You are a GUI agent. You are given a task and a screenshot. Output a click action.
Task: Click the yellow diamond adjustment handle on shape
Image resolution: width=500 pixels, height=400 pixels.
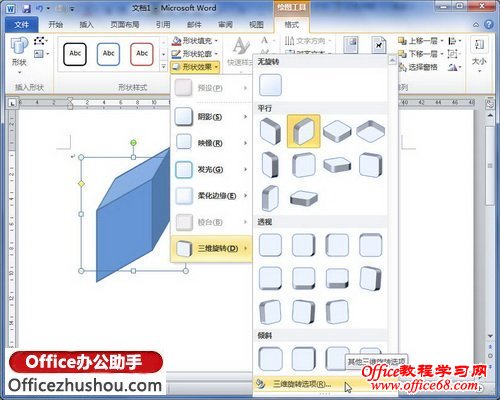pyautogui.click(x=81, y=184)
